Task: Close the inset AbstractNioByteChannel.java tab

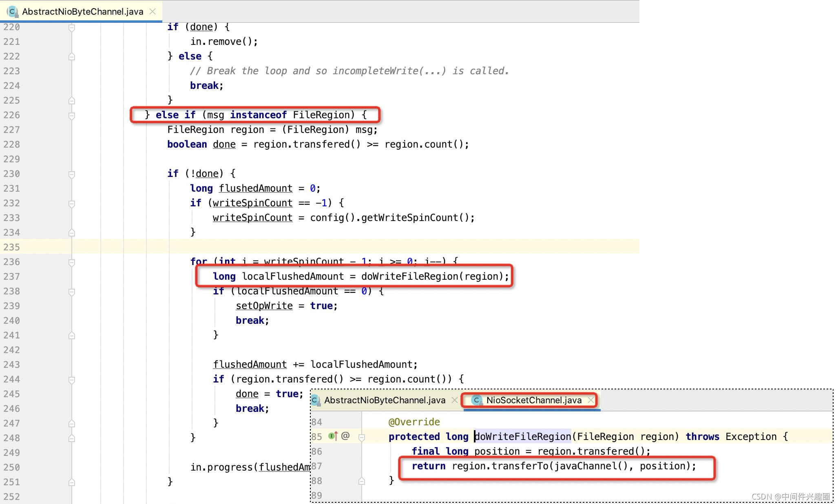Action: (x=454, y=400)
